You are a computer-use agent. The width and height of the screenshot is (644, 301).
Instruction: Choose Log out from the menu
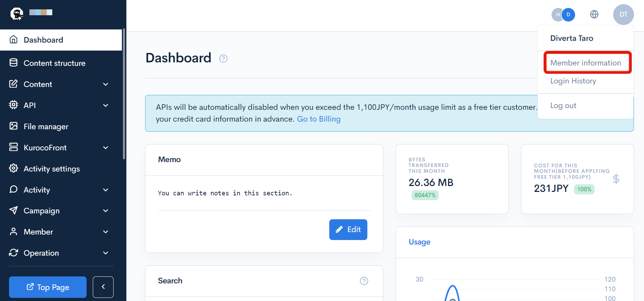coord(563,105)
